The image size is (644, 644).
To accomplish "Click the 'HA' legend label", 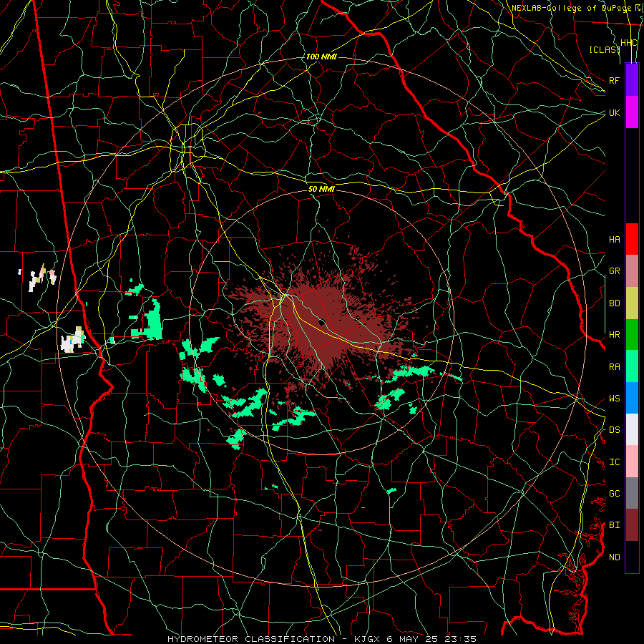I will tap(615, 240).
